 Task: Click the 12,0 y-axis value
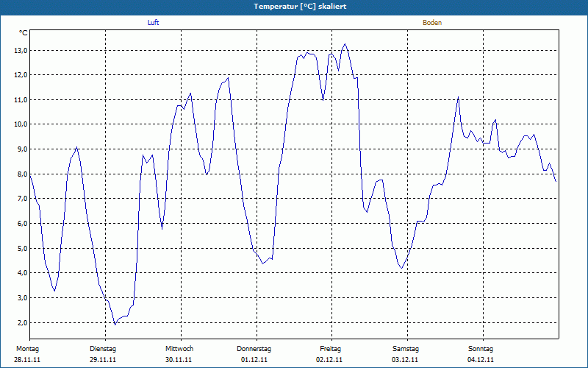21,75
